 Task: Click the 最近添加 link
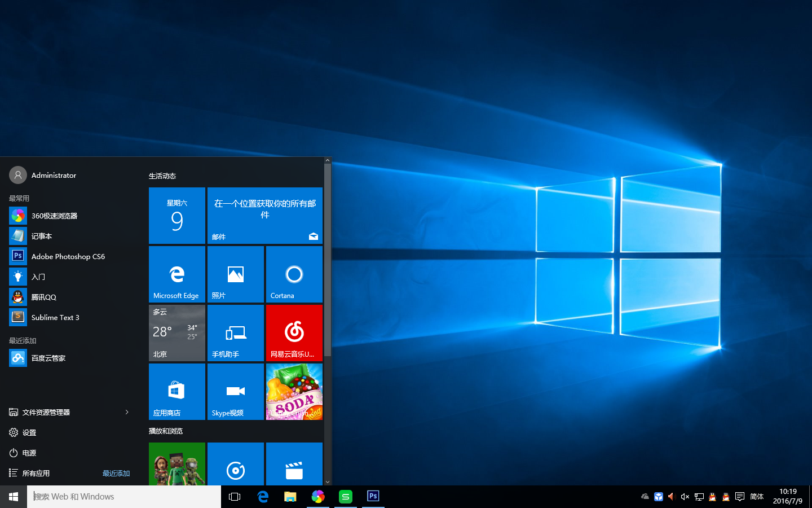click(116, 473)
